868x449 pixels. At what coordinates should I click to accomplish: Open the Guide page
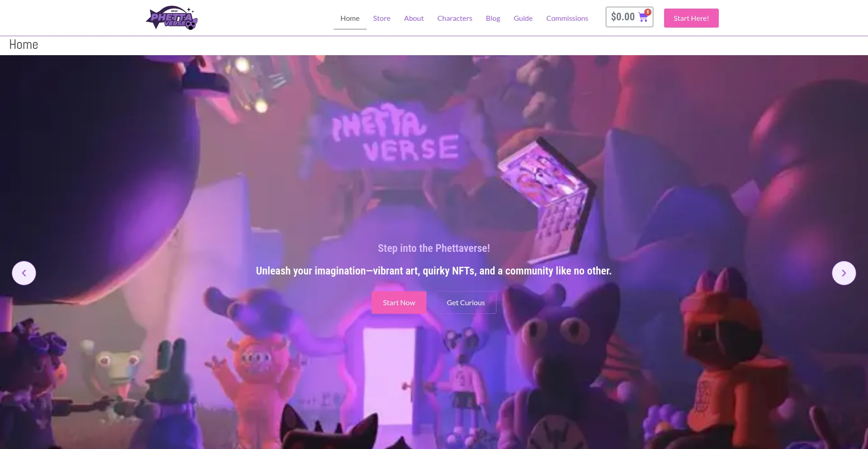tap(523, 18)
